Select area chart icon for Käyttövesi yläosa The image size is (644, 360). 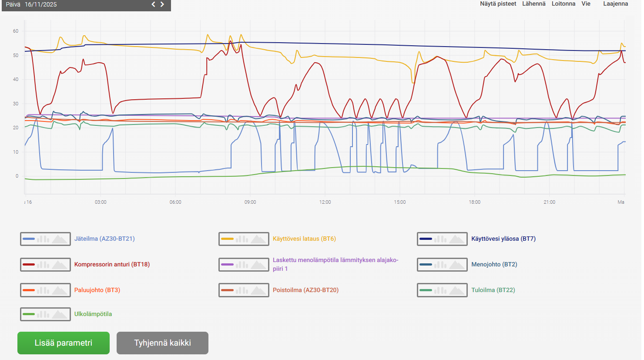(x=456, y=239)
